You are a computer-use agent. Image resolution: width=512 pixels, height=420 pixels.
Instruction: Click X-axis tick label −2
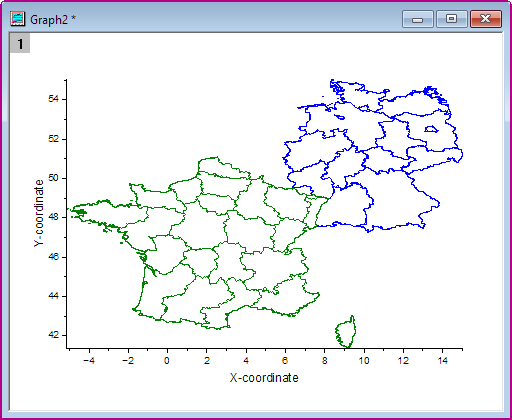(128, 361)
